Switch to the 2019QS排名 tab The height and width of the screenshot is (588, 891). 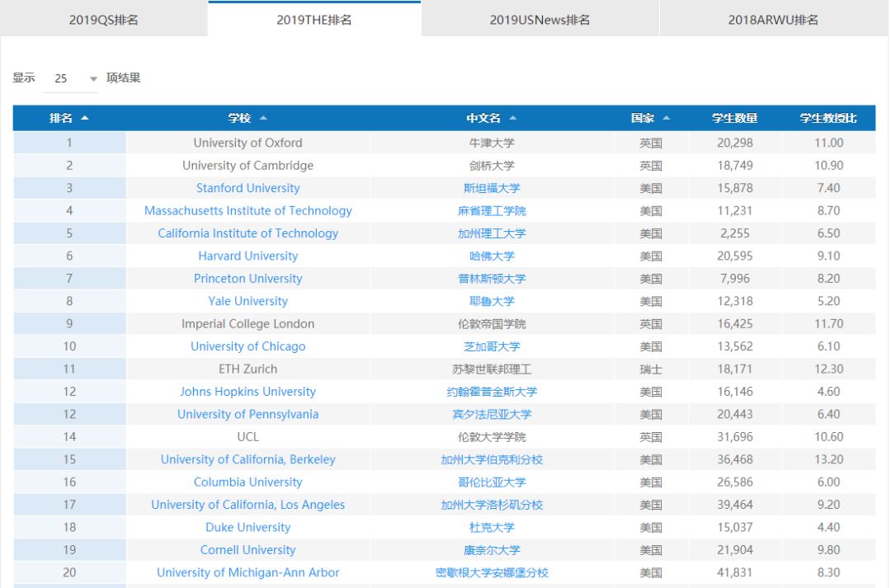[103, 20]
